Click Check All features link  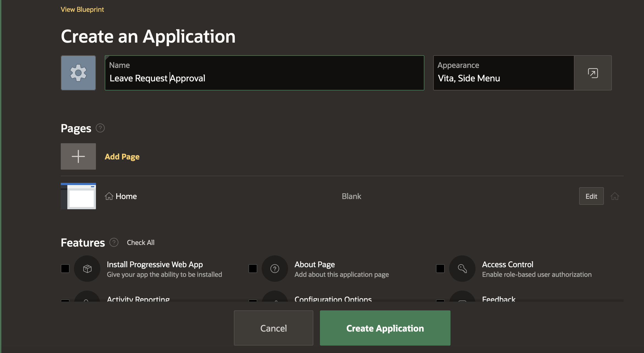tap(140, 242)
